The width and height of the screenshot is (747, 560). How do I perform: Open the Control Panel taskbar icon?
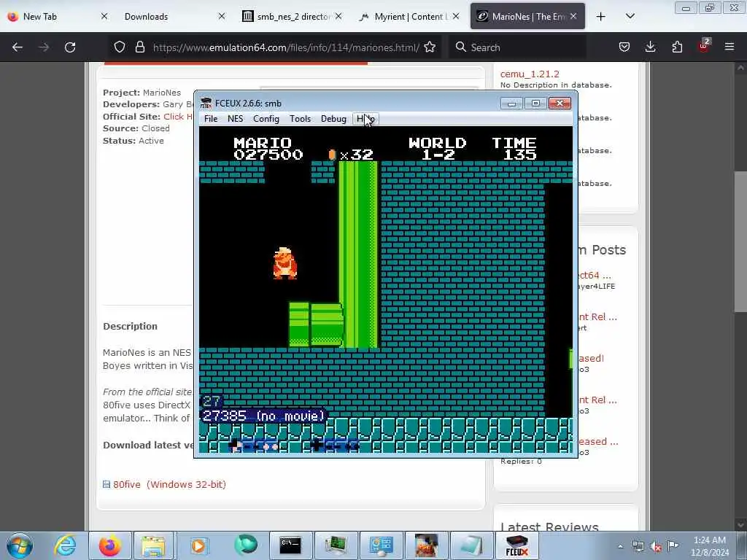381,545
